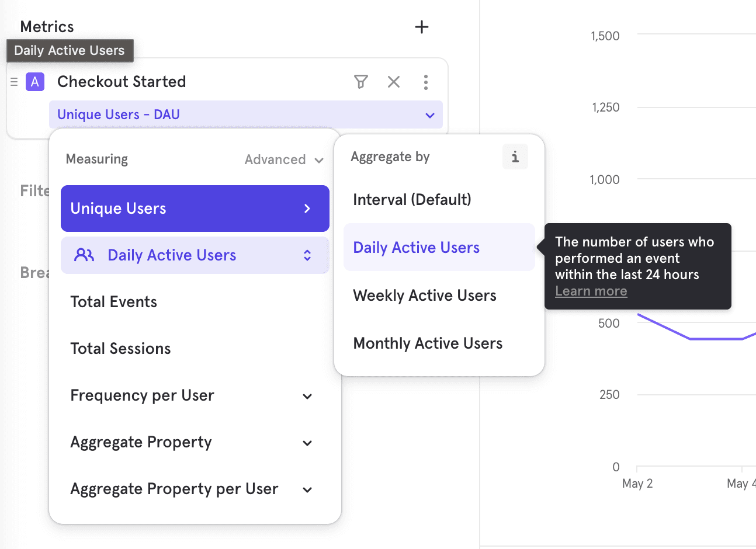Image resolution: width=756 pixels, height=549 pixels.
Task: Click the plus icon to add a metric
Action: click(421, 27)
